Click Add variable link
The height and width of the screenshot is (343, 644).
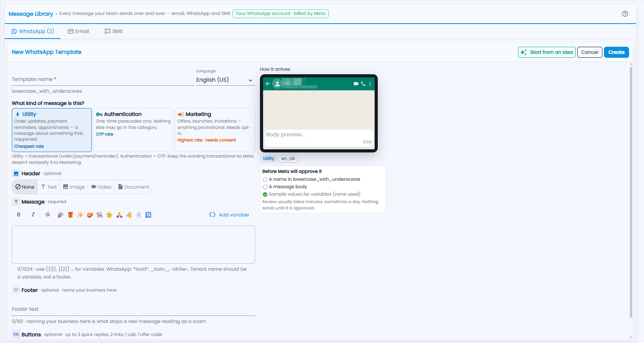click(x=229, y=215)
